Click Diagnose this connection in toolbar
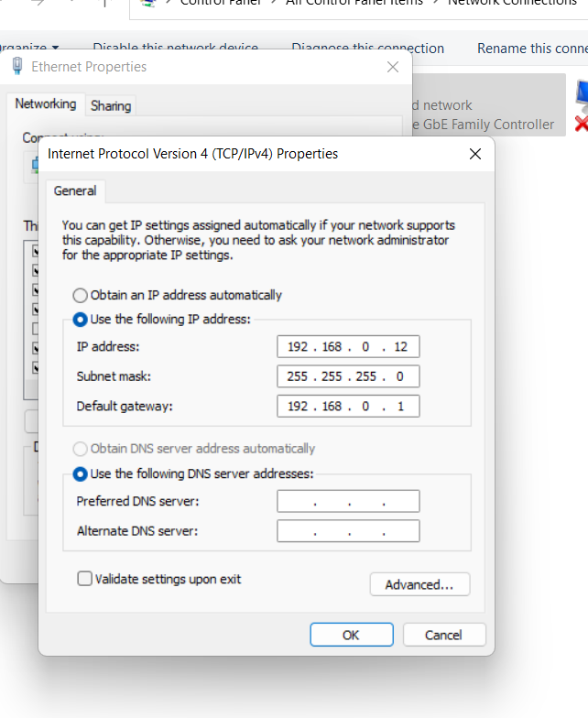 tap(368, 48)
